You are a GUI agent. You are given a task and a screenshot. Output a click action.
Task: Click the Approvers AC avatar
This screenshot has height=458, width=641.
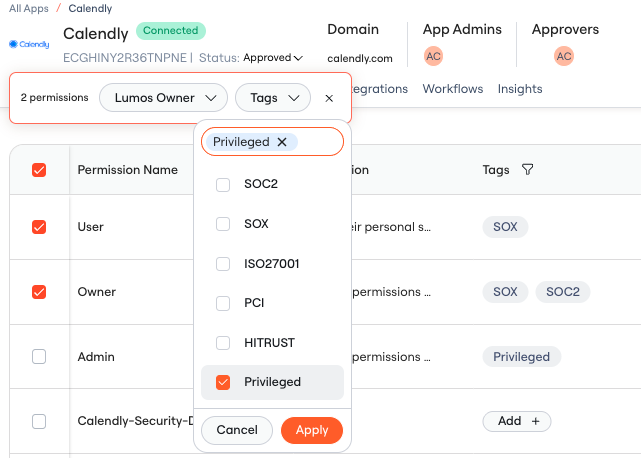564,56
